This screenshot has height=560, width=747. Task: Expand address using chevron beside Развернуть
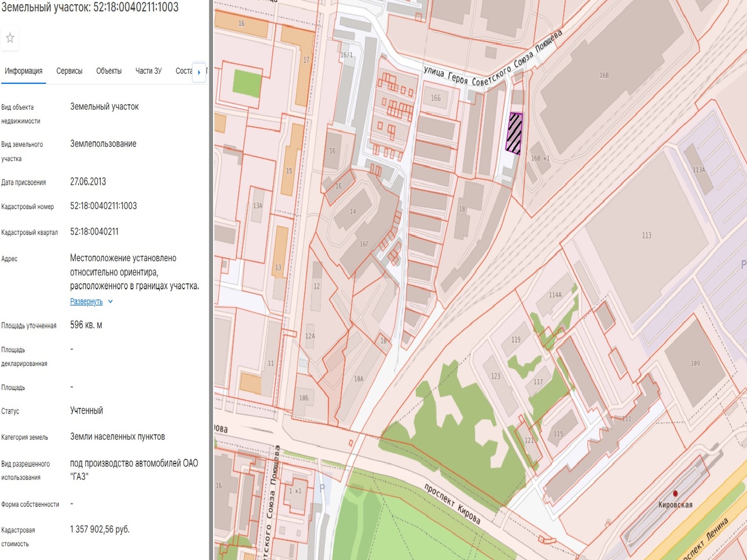coord(110,302)
